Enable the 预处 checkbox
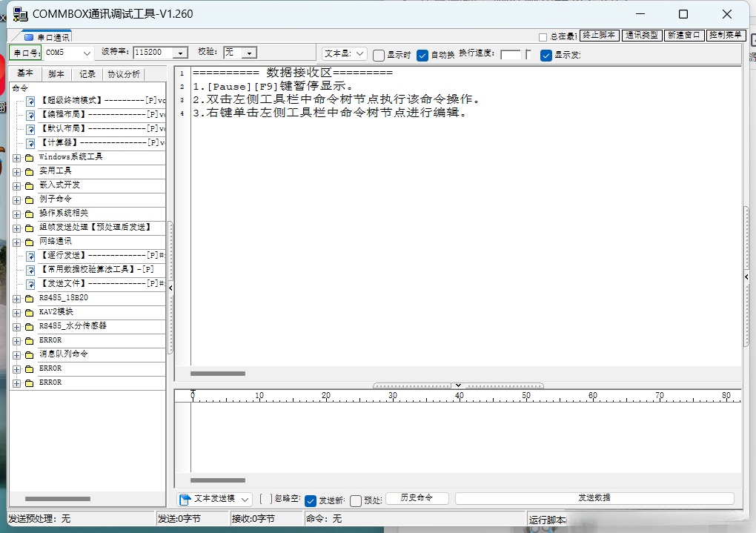The width and height of the screenshot is (756, 533). click(356, 500)
